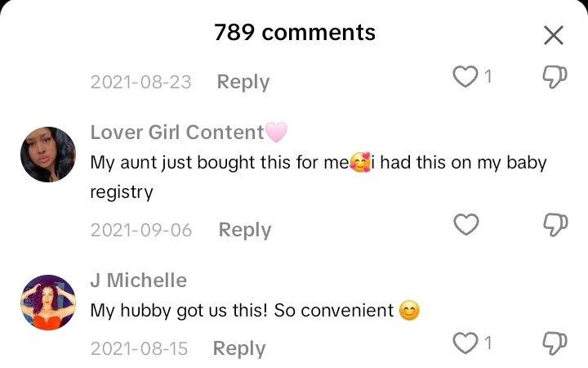Dislike the 2021-08-23 comment
The height and width of the screenshot is (368, 588).
(555, 78)
